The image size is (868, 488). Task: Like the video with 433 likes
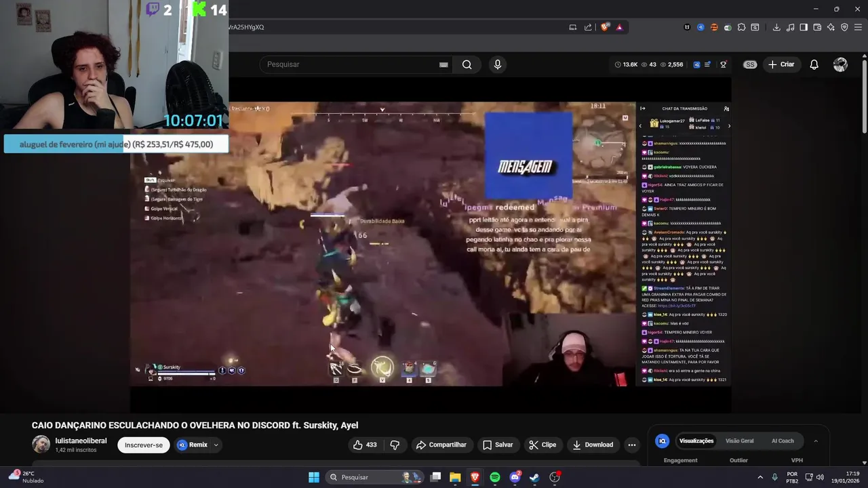coord(364,445)
